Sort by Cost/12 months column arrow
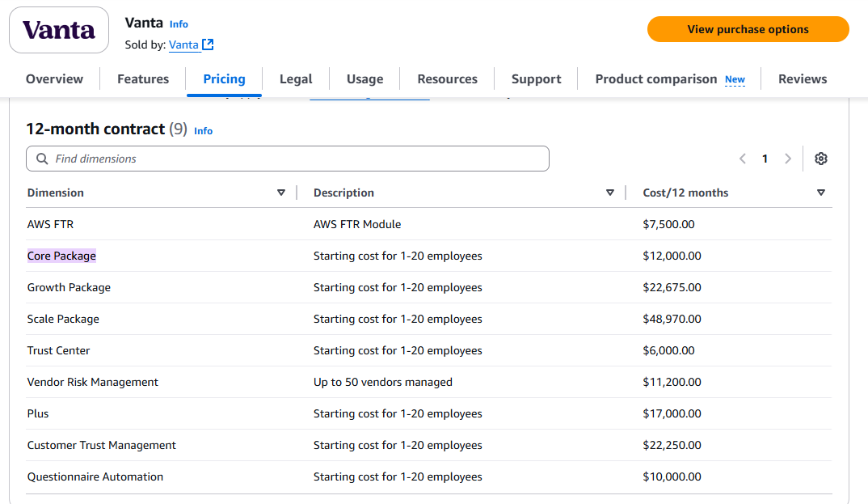The image size is (868, 504). pyautogui.click(x=821, y=193)
